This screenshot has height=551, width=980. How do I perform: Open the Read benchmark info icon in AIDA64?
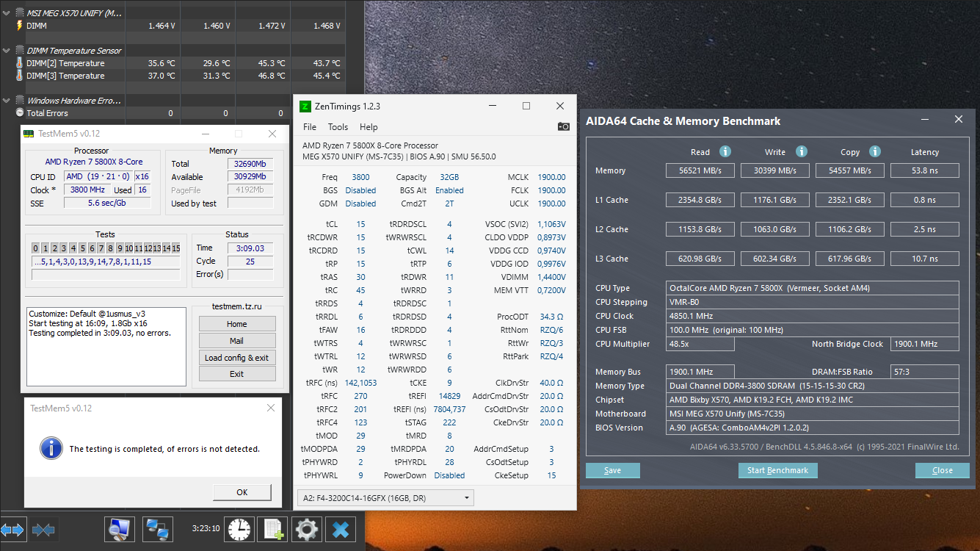pos(725,151)
